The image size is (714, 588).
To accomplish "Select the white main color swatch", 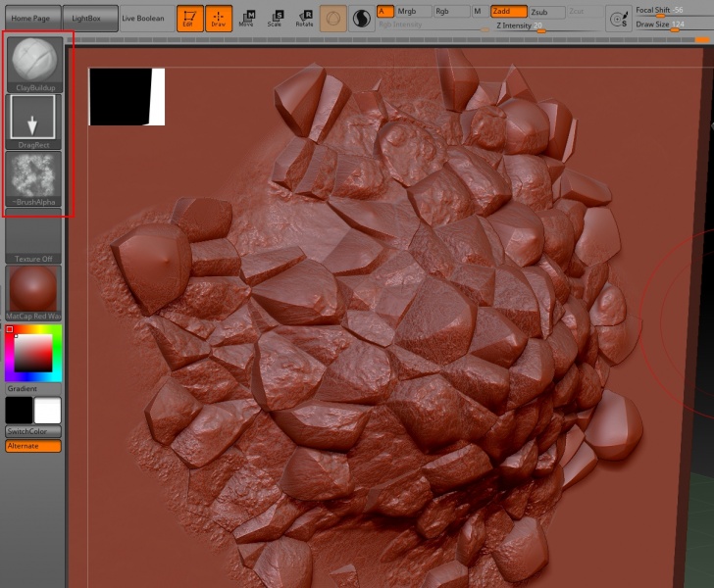I will tap(47, 410).
